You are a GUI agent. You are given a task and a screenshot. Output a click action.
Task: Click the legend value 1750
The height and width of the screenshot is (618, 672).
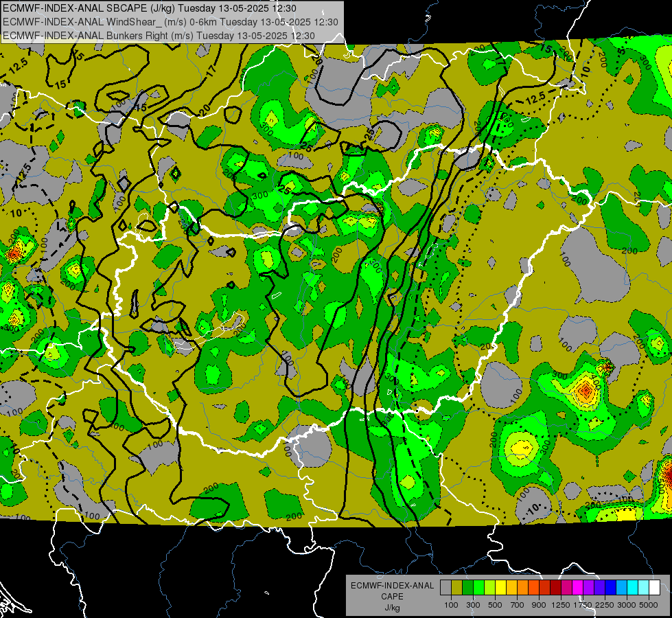pyautogui.click(x=583, y=605)
